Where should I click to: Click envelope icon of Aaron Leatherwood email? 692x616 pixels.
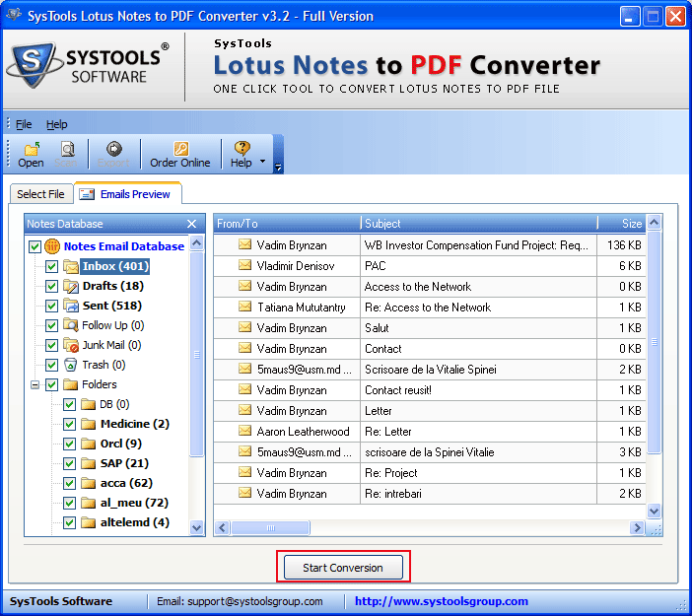(x=244, y=431)
